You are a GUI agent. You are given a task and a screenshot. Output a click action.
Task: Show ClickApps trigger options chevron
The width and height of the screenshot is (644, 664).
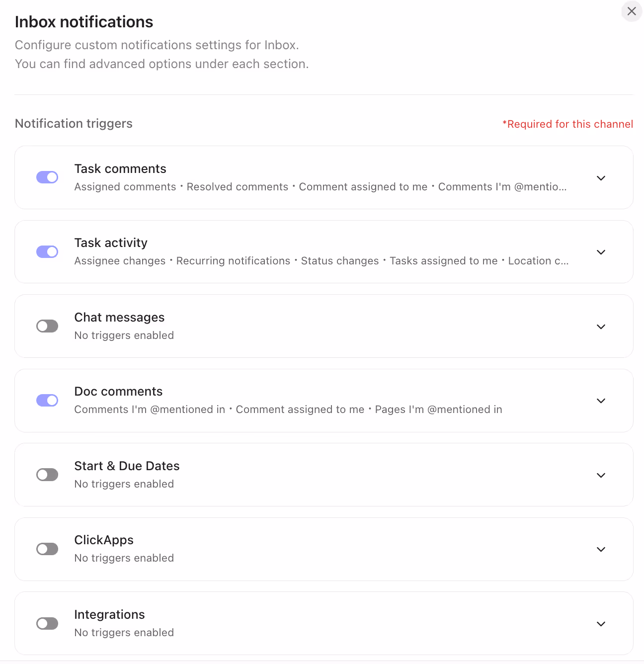click(x=601, y=549)
